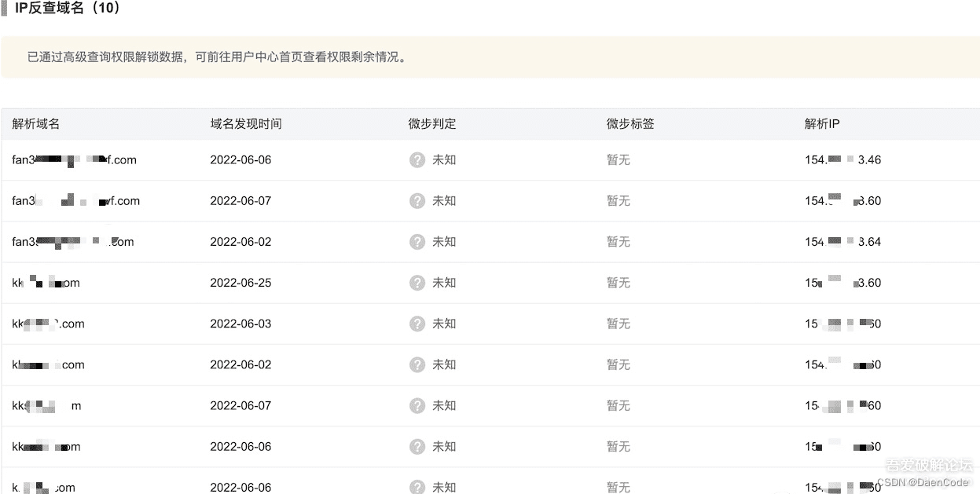Click the unknown-status icon in the fan3 row dated 2022-06-07
Screen dimensions: 980x494
[417, 201]
